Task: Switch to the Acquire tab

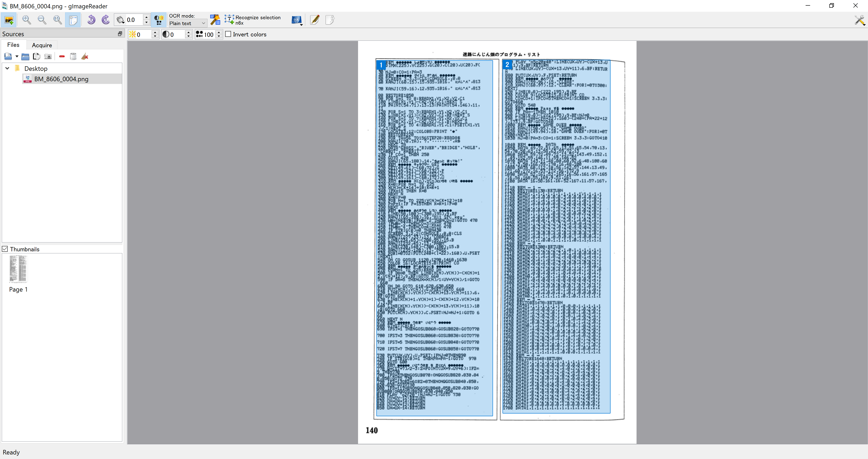Action: [x=42, y=45]
